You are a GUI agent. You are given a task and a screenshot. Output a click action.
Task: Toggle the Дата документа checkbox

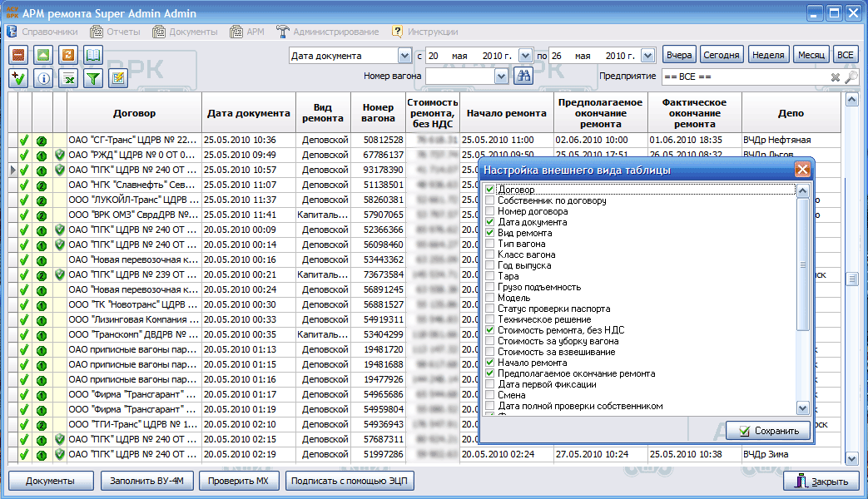click(x=489, y=222)
